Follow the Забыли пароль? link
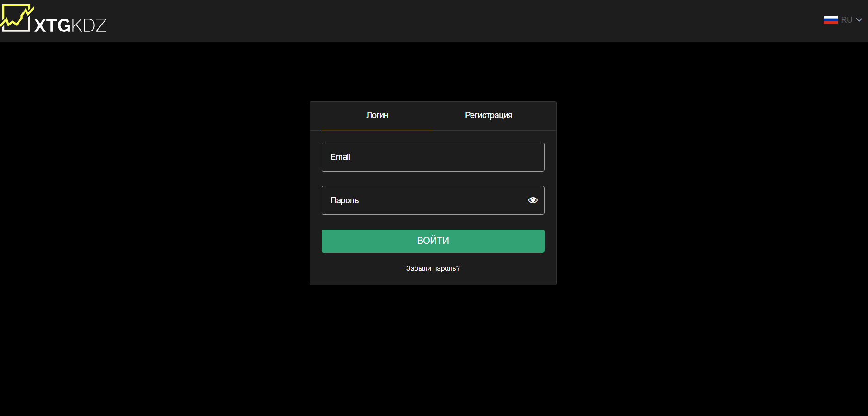This screenshot has height=416, width=868. pyautogui.click(x=433, y=268)
